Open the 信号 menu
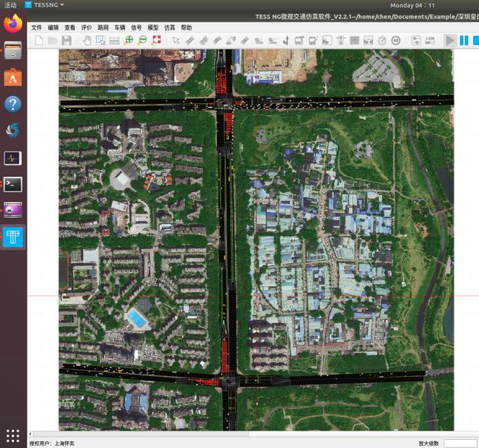The width and height of the screenshot is (479, 448). pyautogui.click(x=136, y=28)
